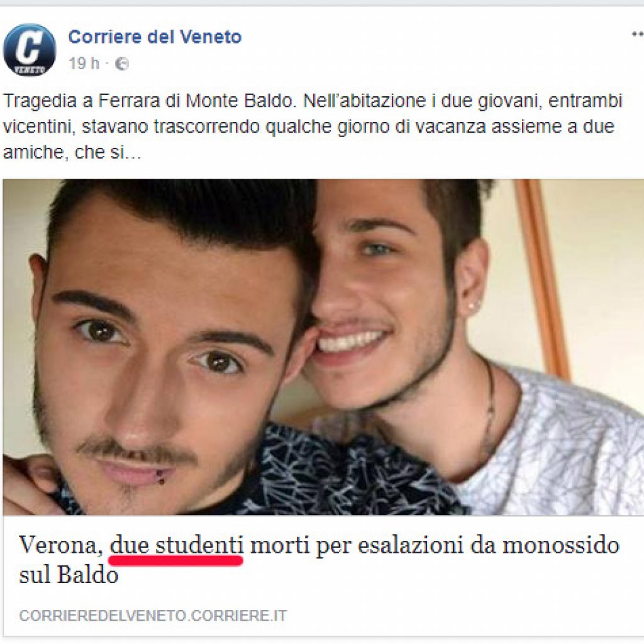
Task: Open the three-dot post options menu
Action: point(638,35)
